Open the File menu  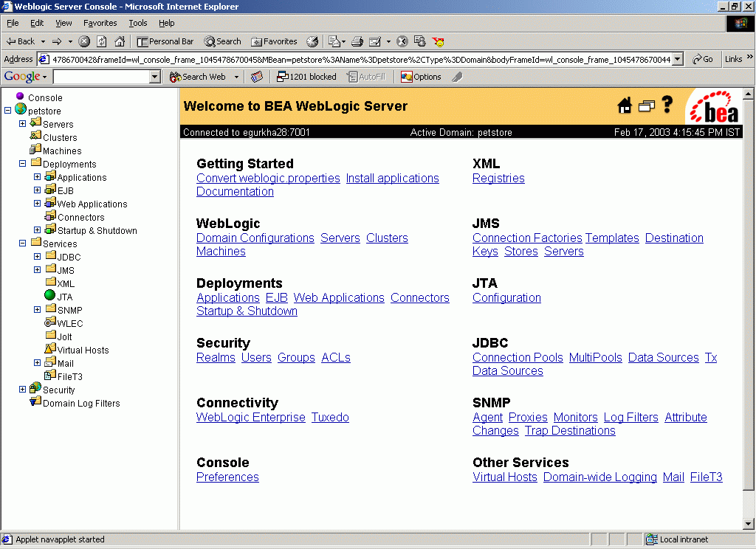click(x=13, y=23)
